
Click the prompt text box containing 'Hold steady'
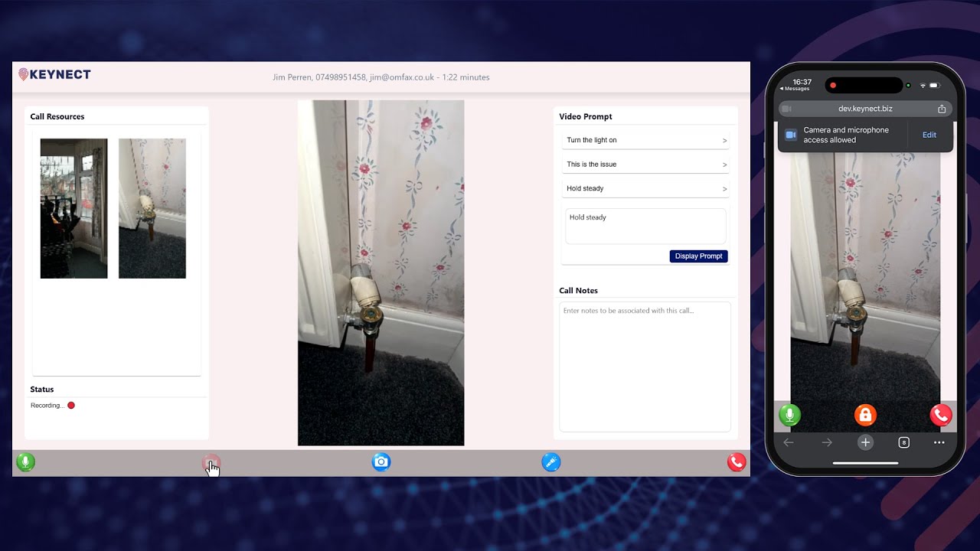pyautogui.click(x=645, y=227)
